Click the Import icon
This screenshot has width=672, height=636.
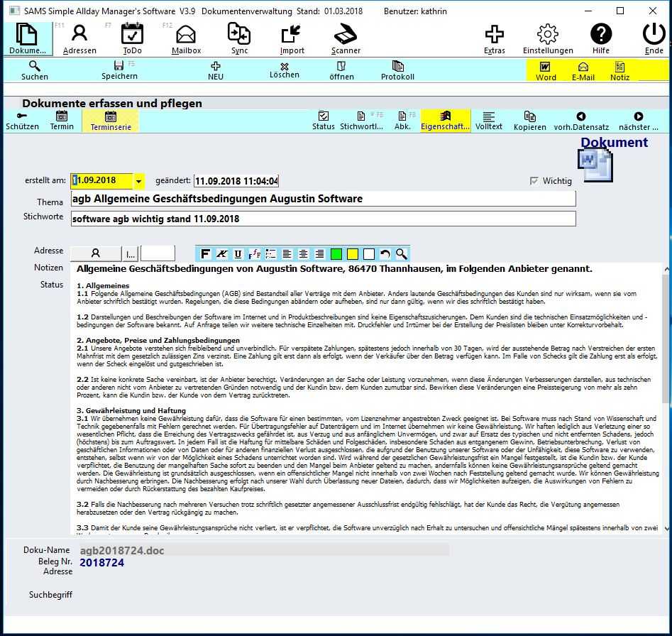292,39
